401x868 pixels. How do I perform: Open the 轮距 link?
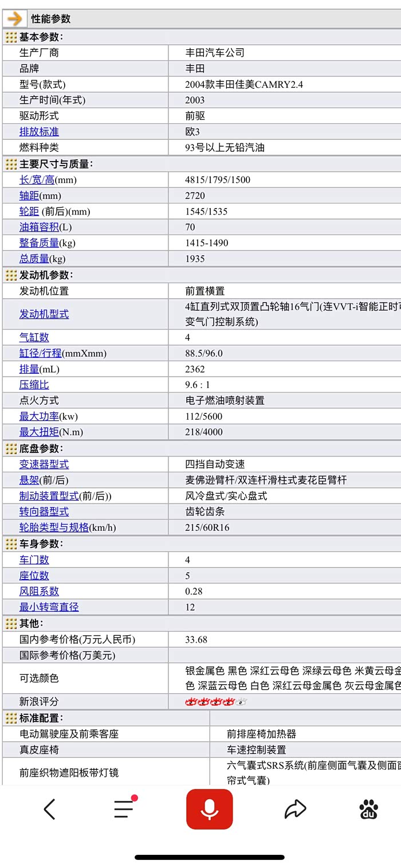tap(29, 212)
